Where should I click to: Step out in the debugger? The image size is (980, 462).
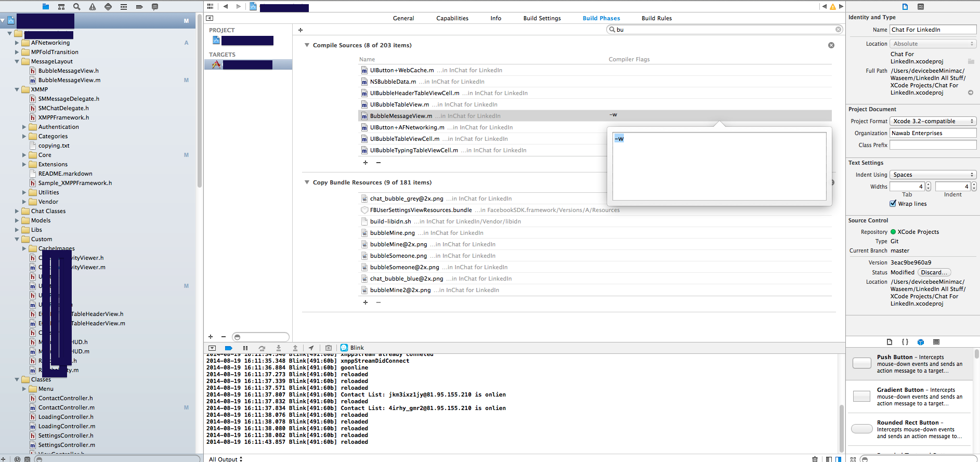[295, 348]
